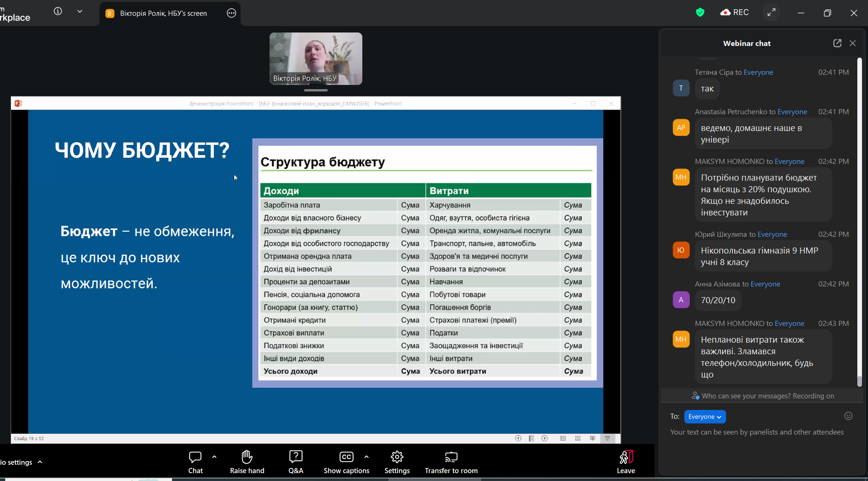Screen dimensions: 868x481
Task: Open more options for shared screen
Action: click(x=231, y=13)
